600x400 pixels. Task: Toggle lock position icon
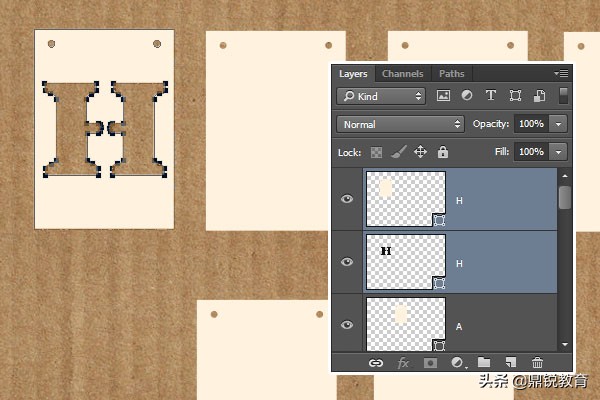[x=420, y=152]
